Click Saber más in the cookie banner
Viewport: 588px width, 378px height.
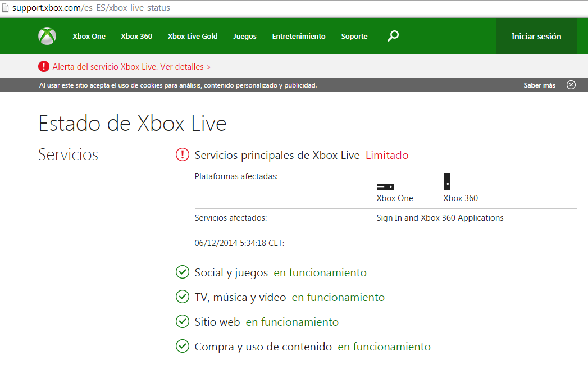coord(539,85)
